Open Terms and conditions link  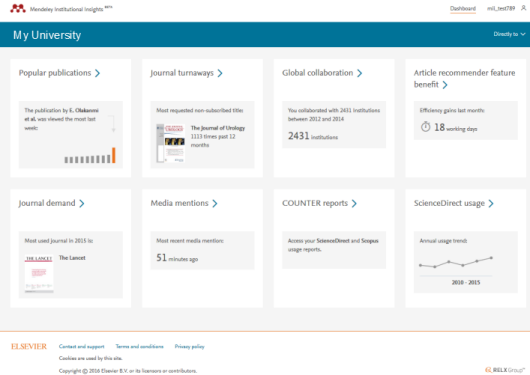(x=139, y=347)
